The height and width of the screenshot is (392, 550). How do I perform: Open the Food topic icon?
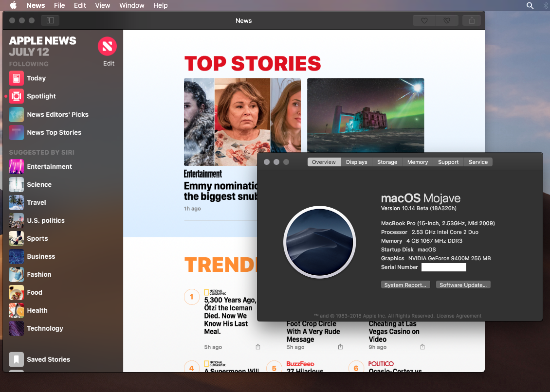click(x=16, y=292)
